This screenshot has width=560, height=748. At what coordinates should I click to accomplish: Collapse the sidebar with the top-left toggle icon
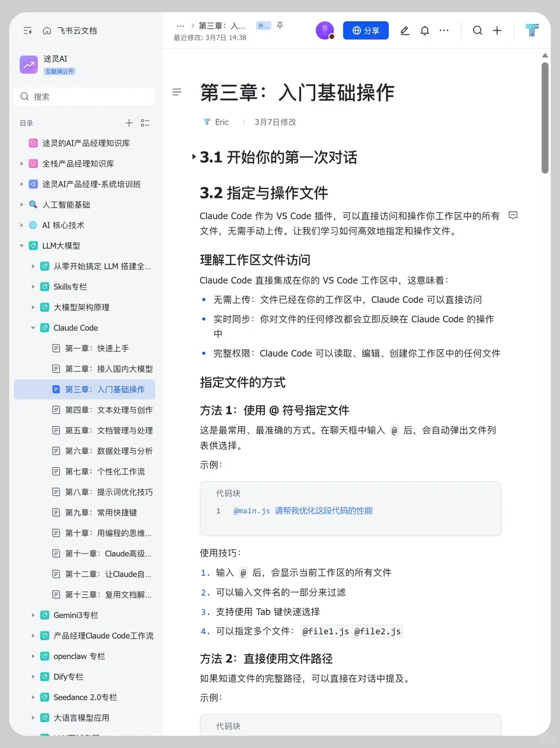pos(27,31)
